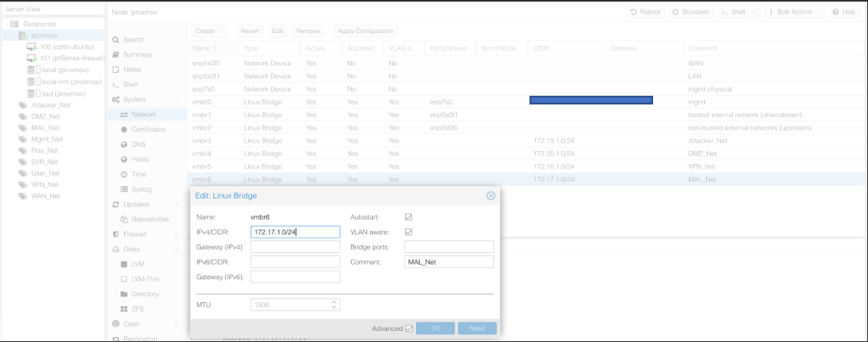The height and width of the screenshot is (342, 868).
Task: Select the Certificates icon in System menu
Action: coord(124,129)
